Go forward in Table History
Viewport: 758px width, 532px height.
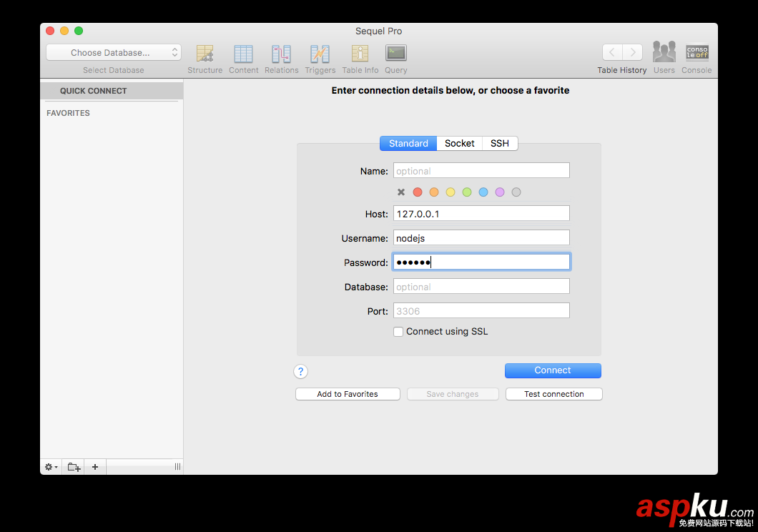point(632,52)
